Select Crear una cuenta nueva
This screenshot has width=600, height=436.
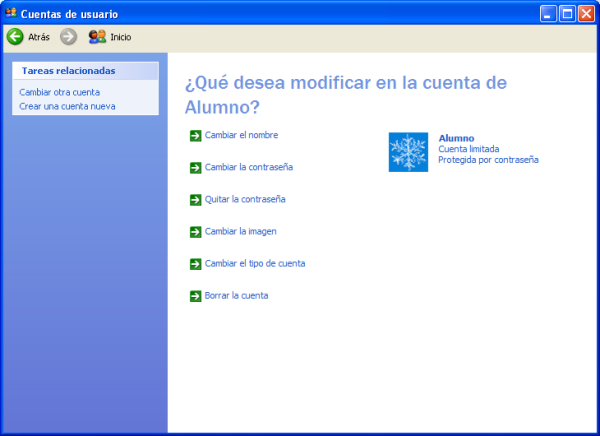tap(67, 105)
